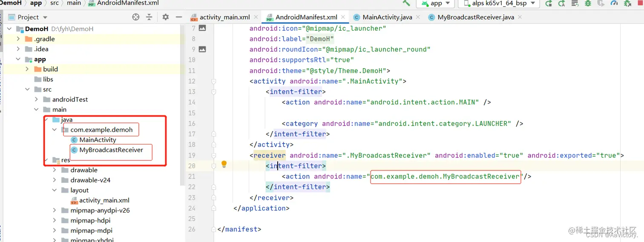Click the app breadcrumb in navigation bar
The image size is (644, 242).
[36, 3]
